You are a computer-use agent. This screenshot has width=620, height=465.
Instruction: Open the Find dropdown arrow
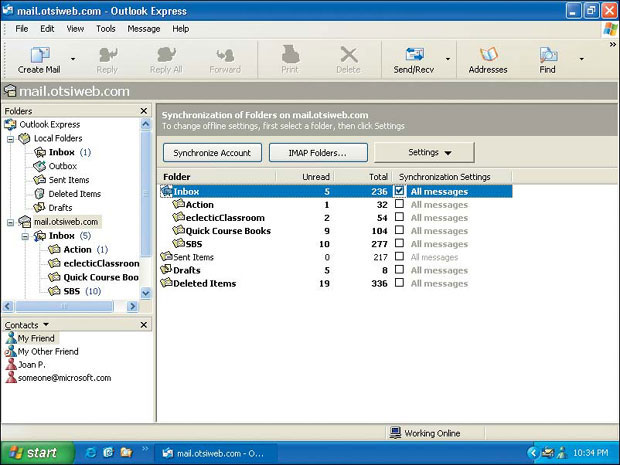[582, 59]
